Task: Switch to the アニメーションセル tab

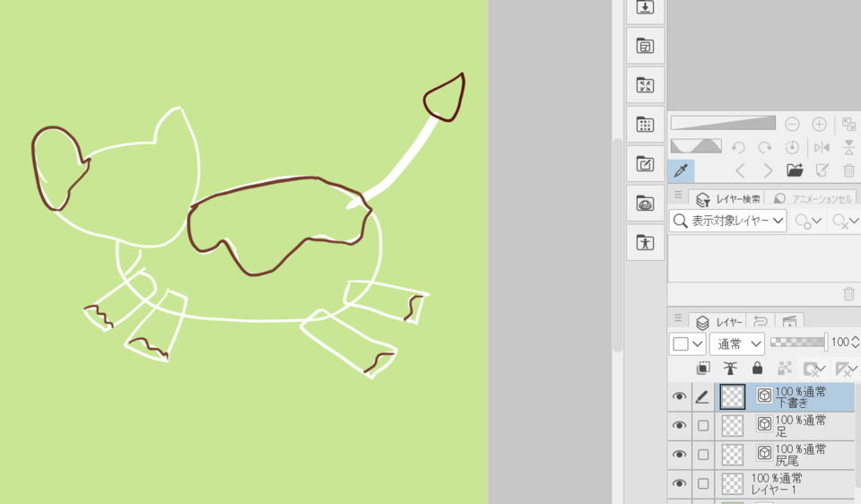Action: tap(813, 199)
